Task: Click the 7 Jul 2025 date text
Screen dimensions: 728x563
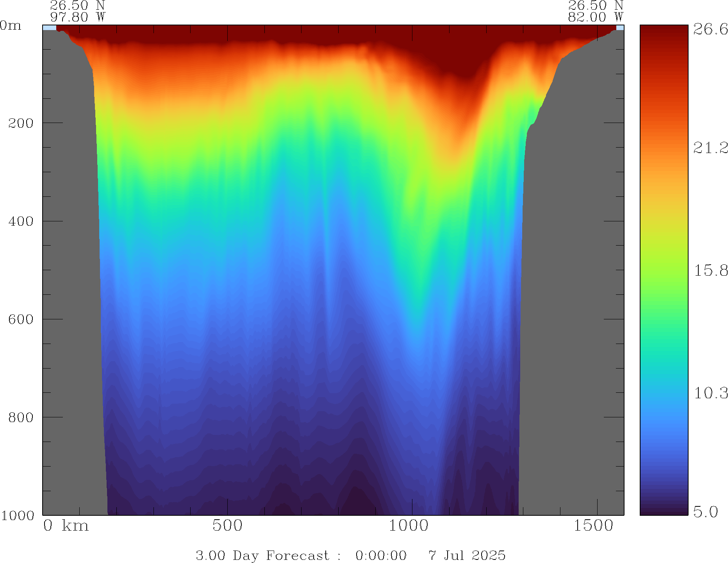Action: pos(467,555)
